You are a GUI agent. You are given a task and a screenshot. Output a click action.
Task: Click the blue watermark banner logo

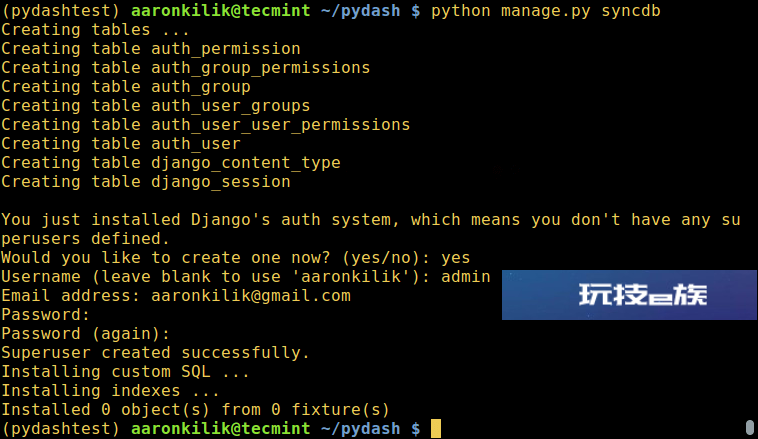[x=629, y=295]
